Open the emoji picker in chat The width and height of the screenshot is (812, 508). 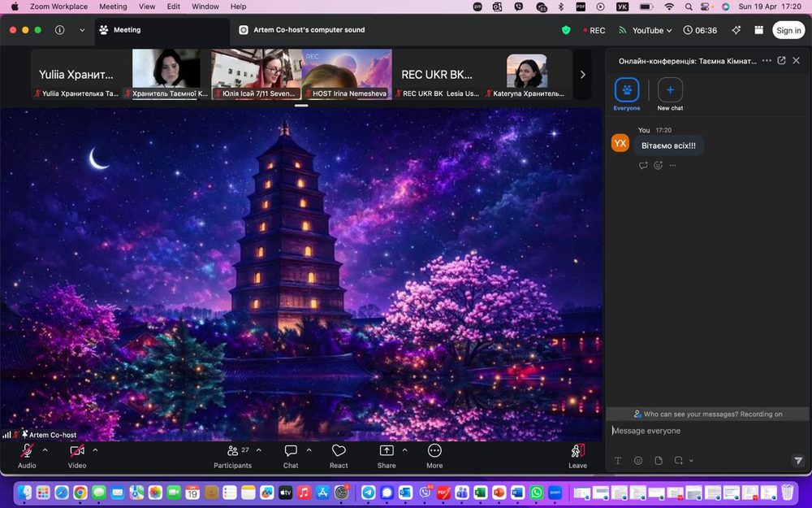[x=638, y=460]
